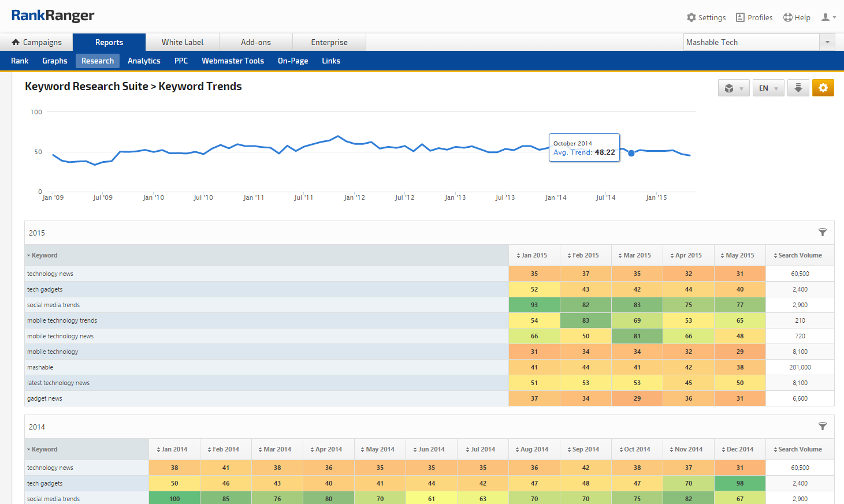844x504 pixels.
Task: Open the EN language dropdown
Action: (768, 88)
